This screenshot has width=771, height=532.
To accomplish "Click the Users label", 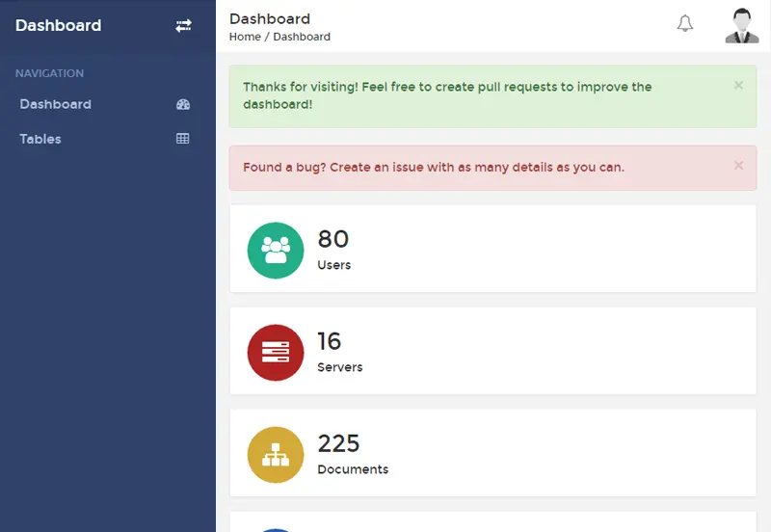I will point(333,265).
